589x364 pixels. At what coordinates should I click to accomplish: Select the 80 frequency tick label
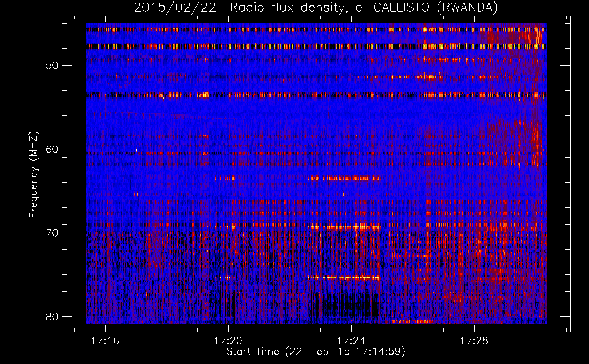coord(52,317)
